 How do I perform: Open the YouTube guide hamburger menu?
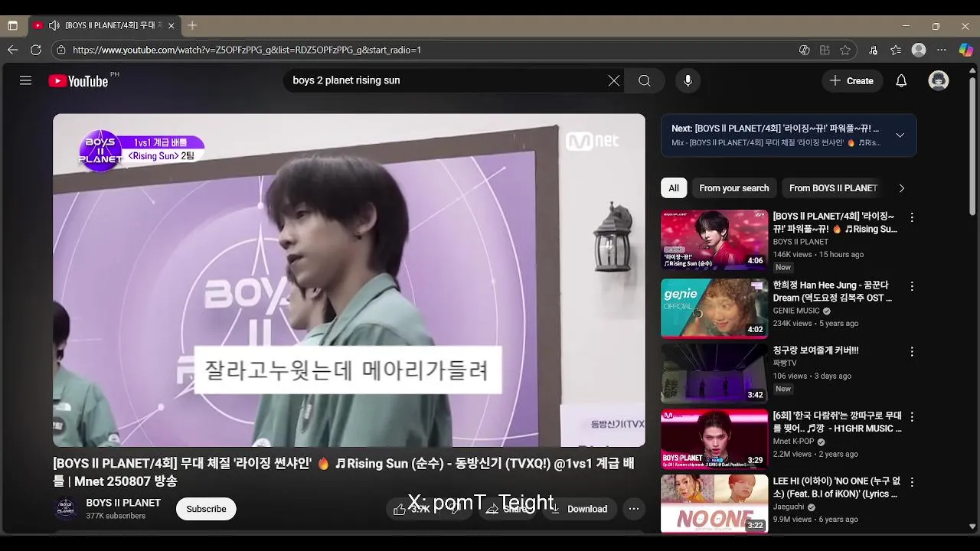[26, 80]
